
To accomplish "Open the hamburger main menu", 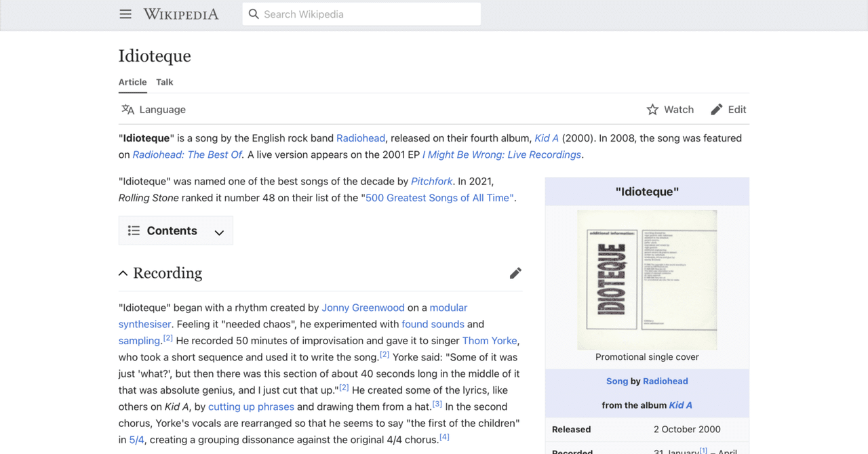I will [125, 14].
